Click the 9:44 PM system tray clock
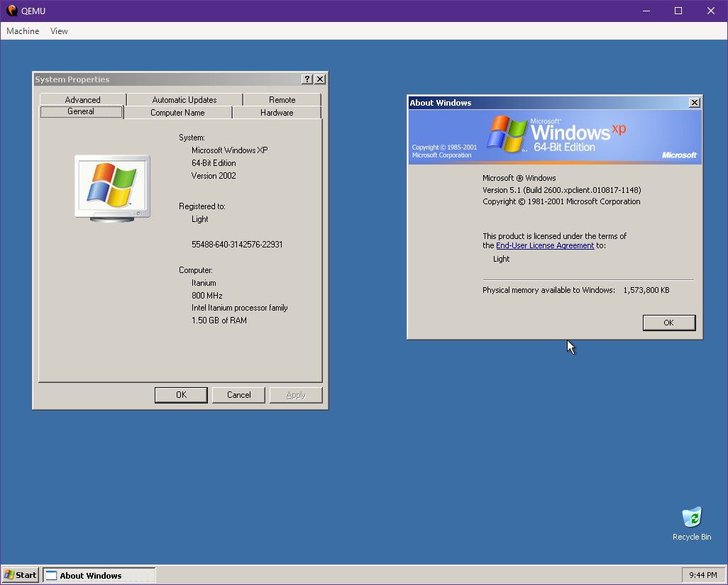728x585 pixels. point(702,575)
